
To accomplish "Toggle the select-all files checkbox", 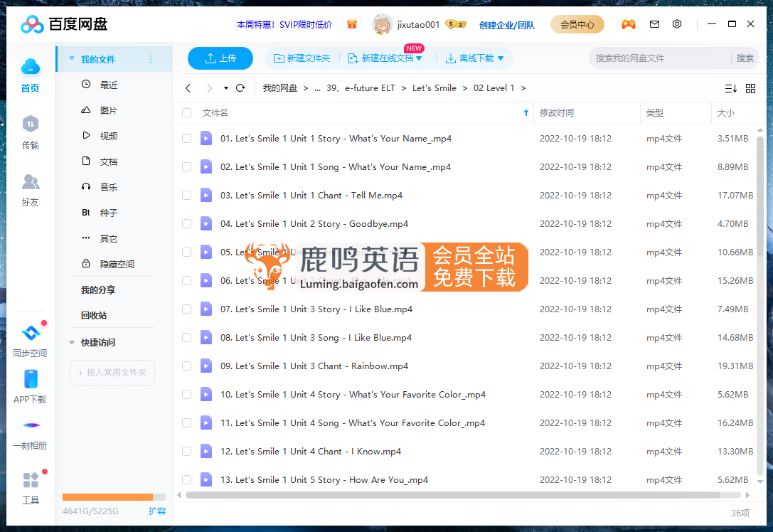I will coord(187,113).
